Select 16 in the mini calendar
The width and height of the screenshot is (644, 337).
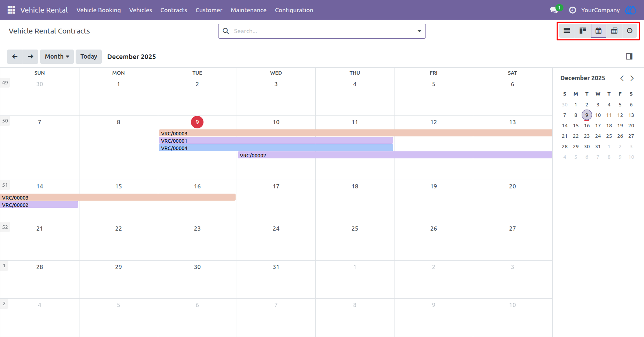coord(587,126)
